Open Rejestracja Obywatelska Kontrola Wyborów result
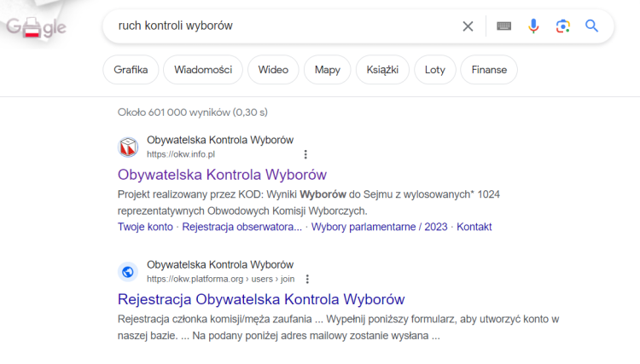640x364 pixels. pyautogui.click(x=261, y=299)
